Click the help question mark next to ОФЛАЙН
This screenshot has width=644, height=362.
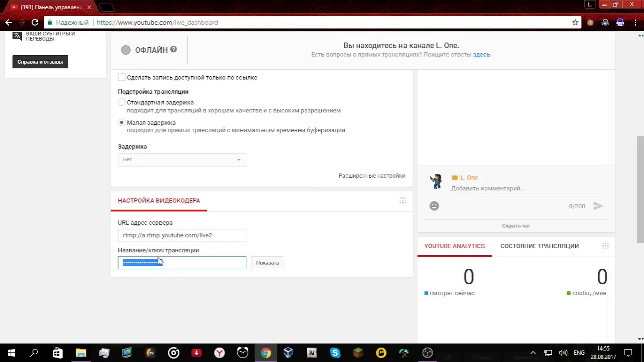(173, 49)
